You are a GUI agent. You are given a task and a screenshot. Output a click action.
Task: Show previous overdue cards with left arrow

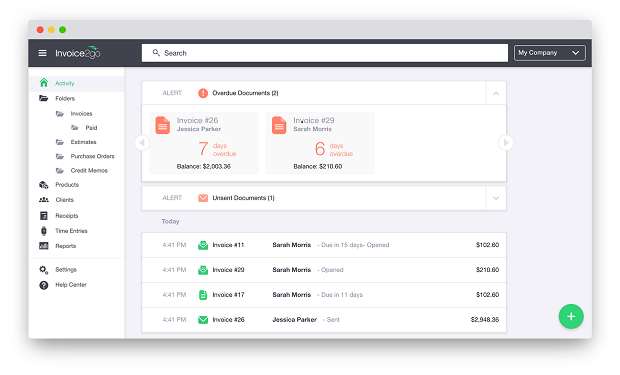(x=142, y=143)
